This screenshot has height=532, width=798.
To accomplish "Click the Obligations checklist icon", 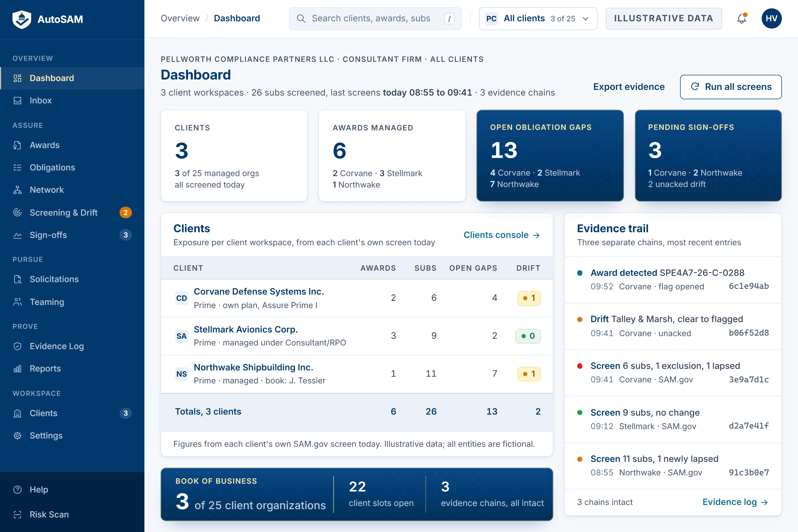I will coord(17,167).
